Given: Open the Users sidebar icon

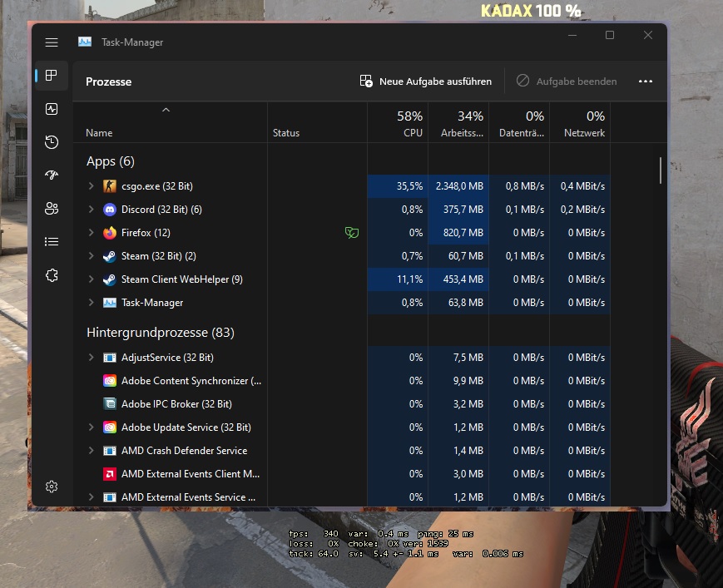Looking at the screenshot, I should pyautogui.click(x=52, y=208).
